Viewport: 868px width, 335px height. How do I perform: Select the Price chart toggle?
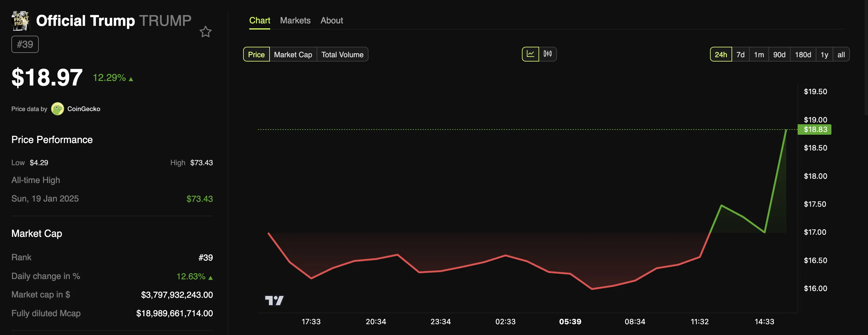click(x=256, y=55)
